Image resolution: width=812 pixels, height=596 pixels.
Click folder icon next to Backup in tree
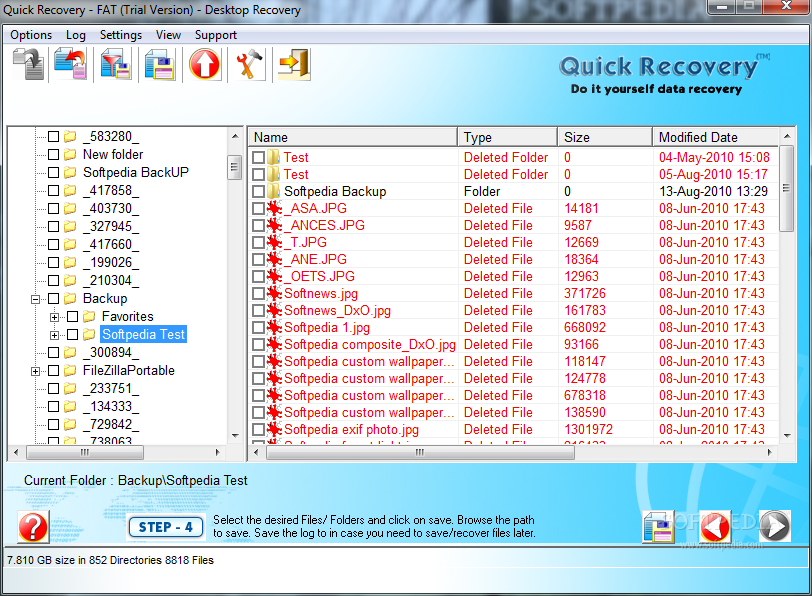pyautogui.click(x=70, y=299)
